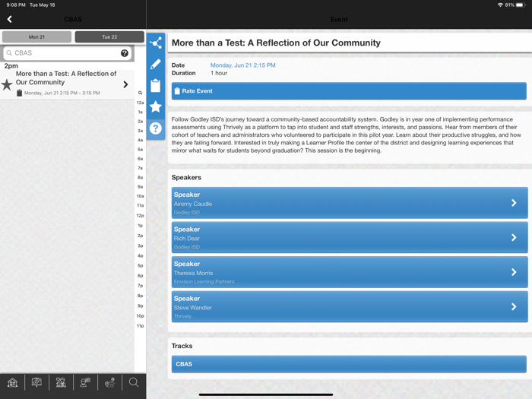Jump to 11p in hour index

point(140,326)
